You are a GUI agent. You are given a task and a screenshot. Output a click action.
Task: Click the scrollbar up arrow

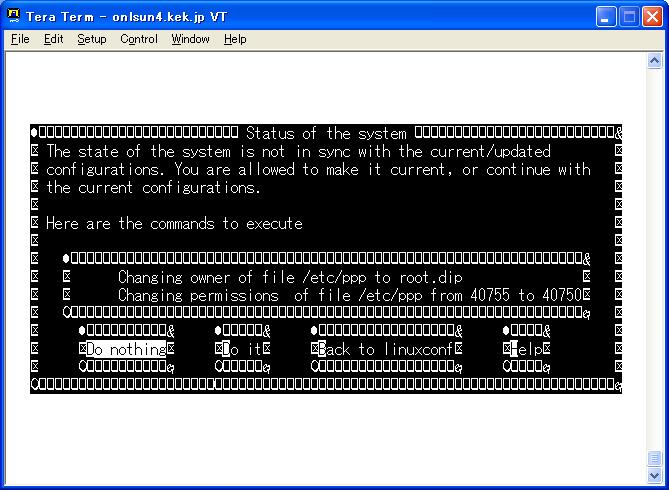[x=654, y=61]
